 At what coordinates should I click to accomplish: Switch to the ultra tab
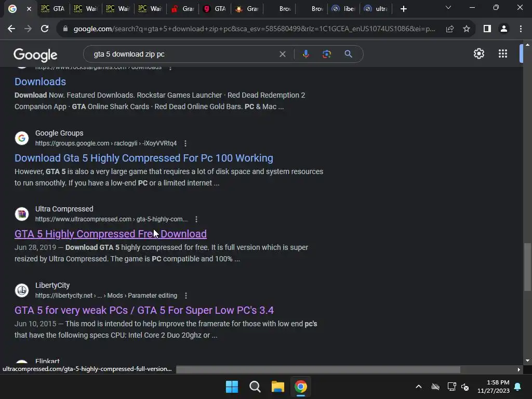(376, 9)
